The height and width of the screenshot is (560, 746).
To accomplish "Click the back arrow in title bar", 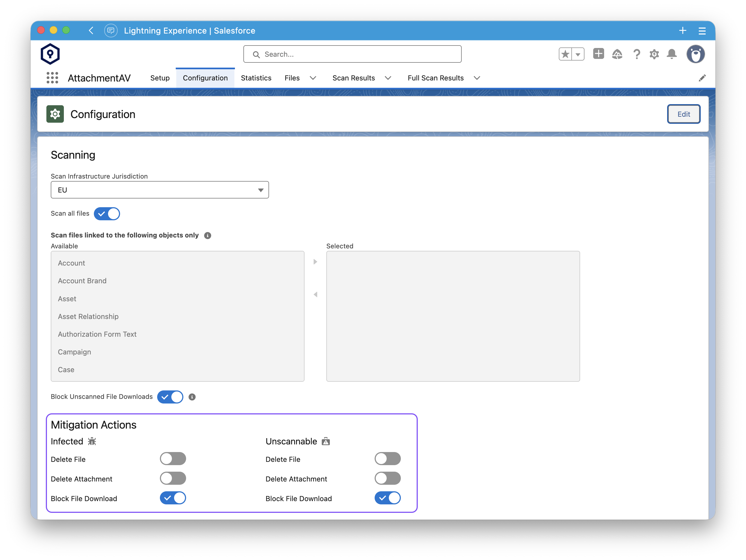I will click(x=91, y=30).
